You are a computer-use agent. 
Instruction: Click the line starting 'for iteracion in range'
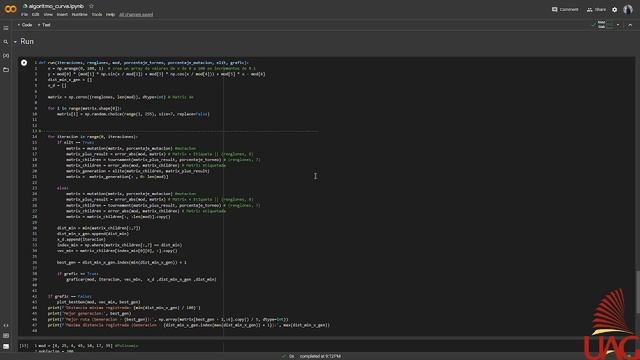pyautogui.click(x=93, y=137)
